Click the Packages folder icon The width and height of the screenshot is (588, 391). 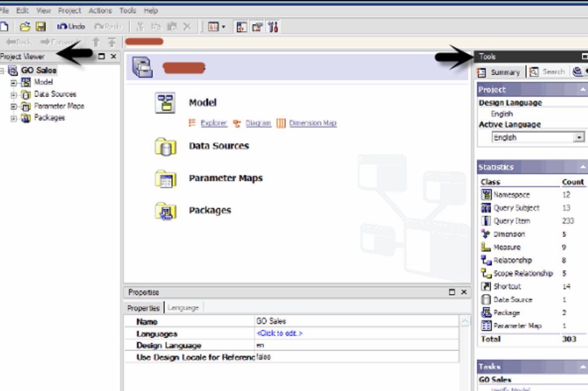pos(165,211)
